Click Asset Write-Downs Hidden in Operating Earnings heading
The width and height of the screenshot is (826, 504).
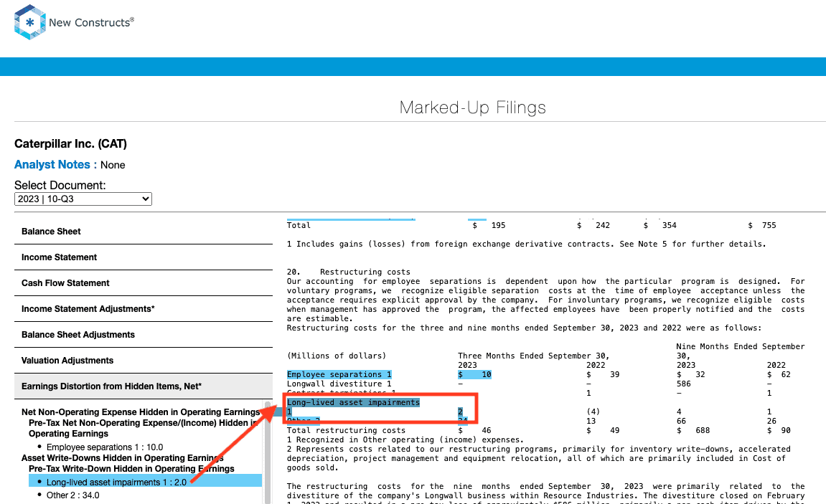point(122,457)
